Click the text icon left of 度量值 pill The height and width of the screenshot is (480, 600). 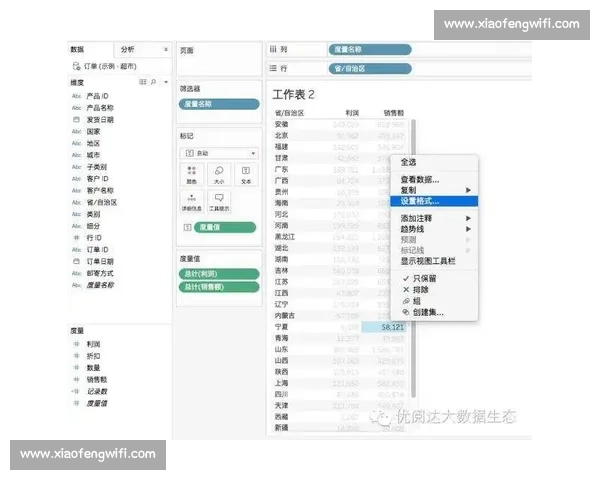click(x=188, y=227)
